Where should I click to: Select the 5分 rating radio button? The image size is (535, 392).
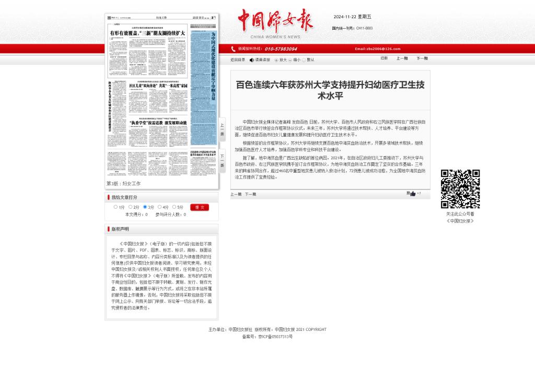tap(174, 207)
